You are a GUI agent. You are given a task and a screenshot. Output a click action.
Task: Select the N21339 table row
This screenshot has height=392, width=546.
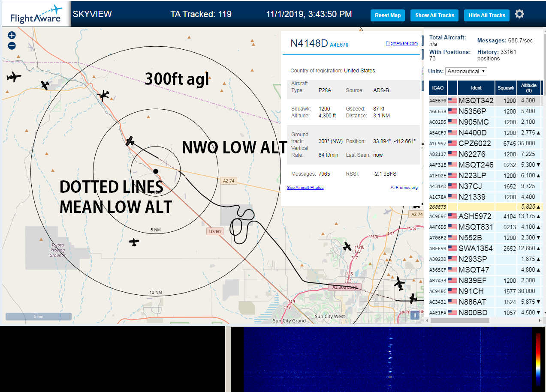point(485,197)
